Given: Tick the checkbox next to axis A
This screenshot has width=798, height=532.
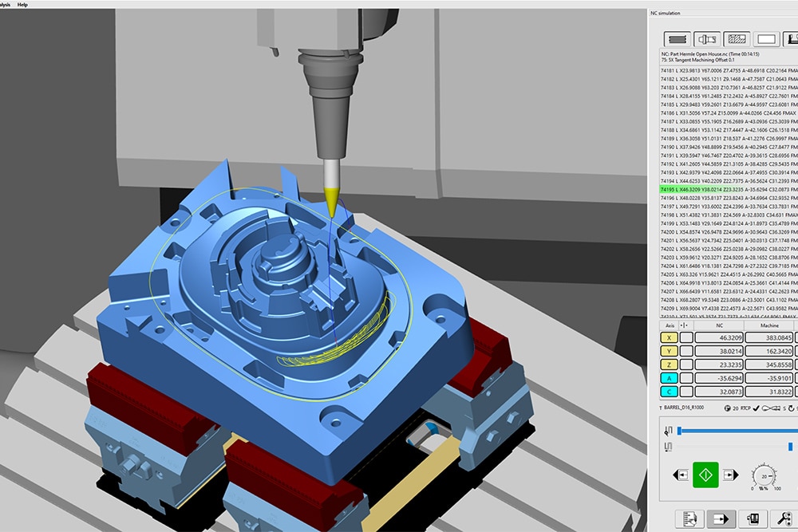Looking at the screenshot, I should coord(686,378).
